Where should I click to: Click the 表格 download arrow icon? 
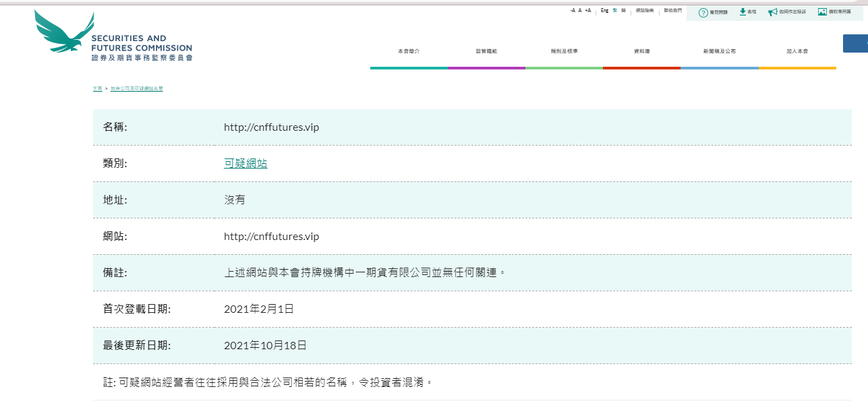(743, 12)
